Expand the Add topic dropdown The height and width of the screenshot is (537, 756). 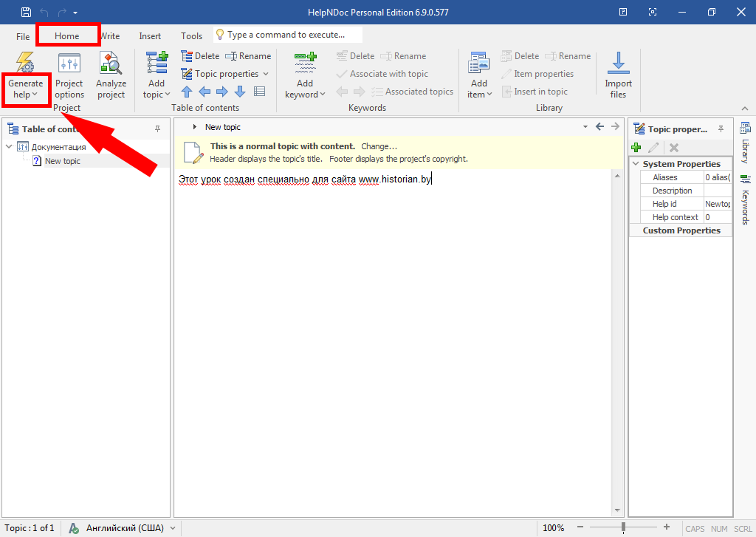click(157, 95)
